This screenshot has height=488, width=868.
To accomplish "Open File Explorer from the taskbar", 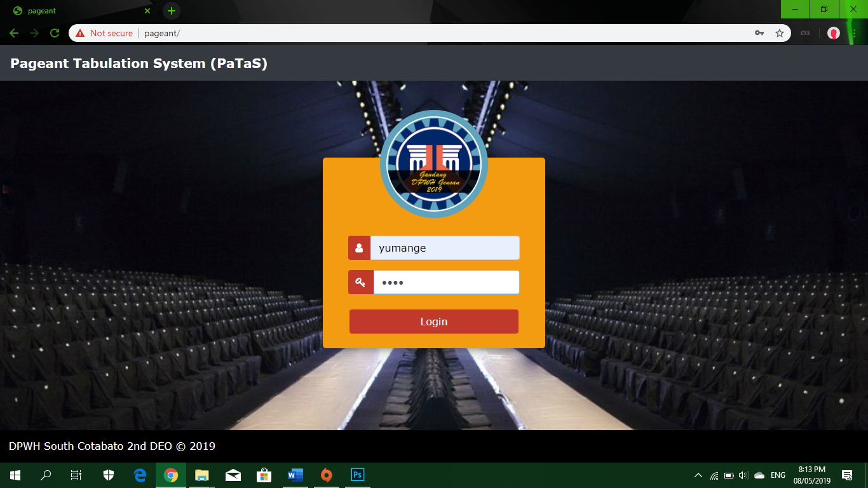I will pyautogui.click(x=201, y=475).
